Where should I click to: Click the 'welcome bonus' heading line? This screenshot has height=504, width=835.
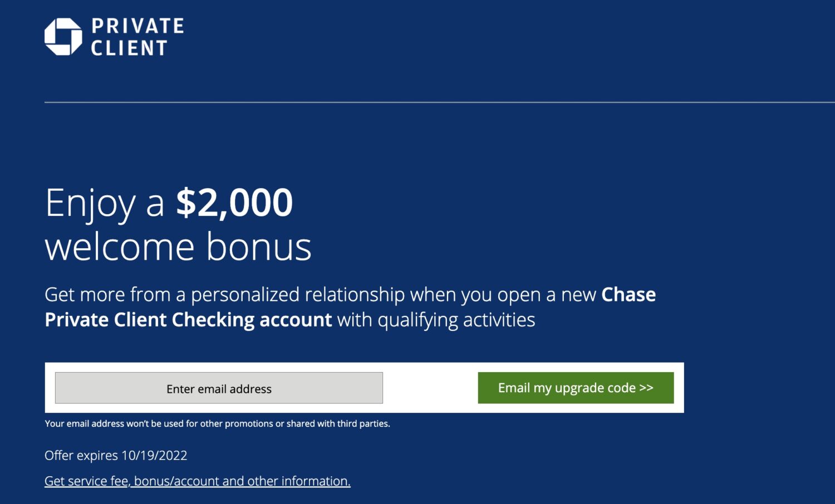click(178, 246)
